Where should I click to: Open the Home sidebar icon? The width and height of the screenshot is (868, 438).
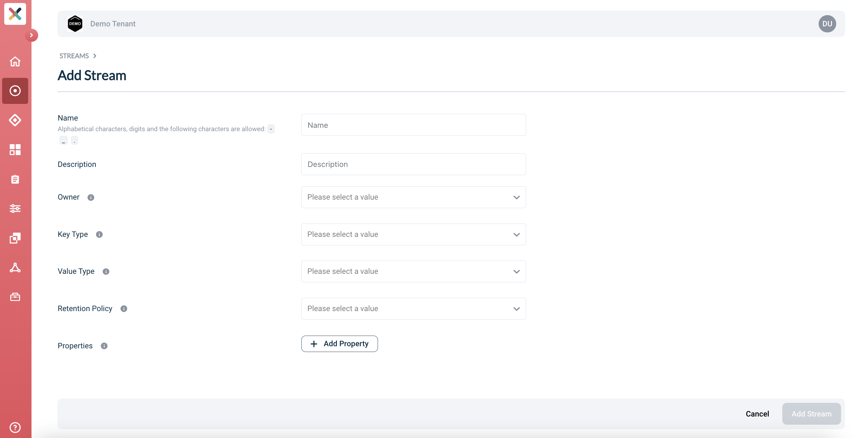(15, 61)
